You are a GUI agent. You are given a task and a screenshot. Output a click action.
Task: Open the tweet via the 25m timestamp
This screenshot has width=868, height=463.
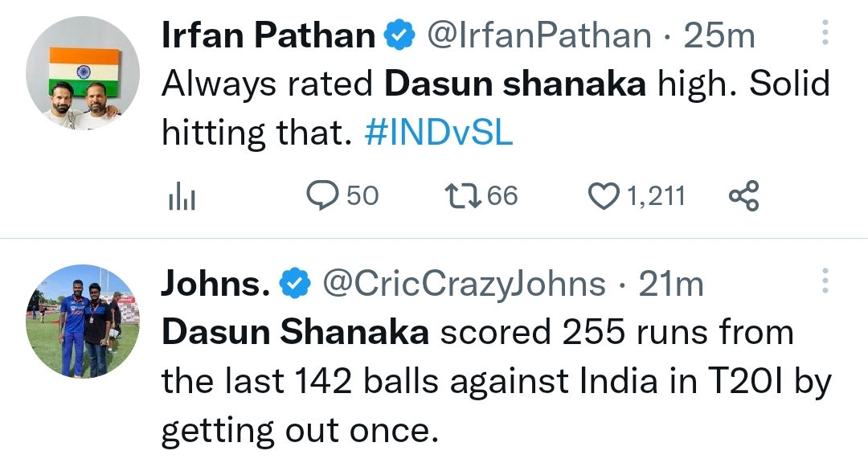pos(719,35)
